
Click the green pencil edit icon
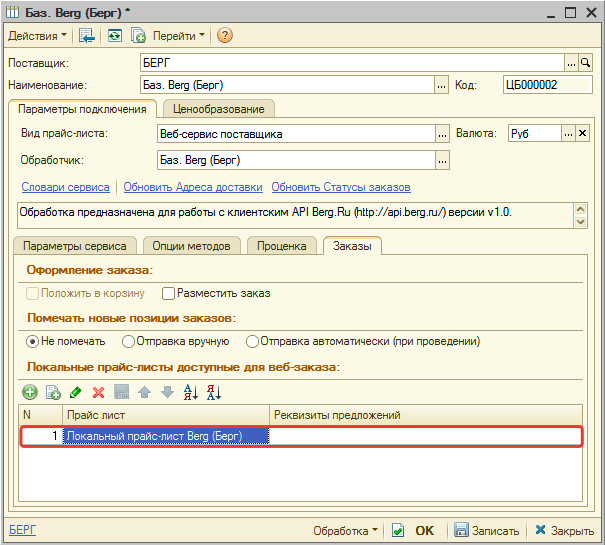76,393
